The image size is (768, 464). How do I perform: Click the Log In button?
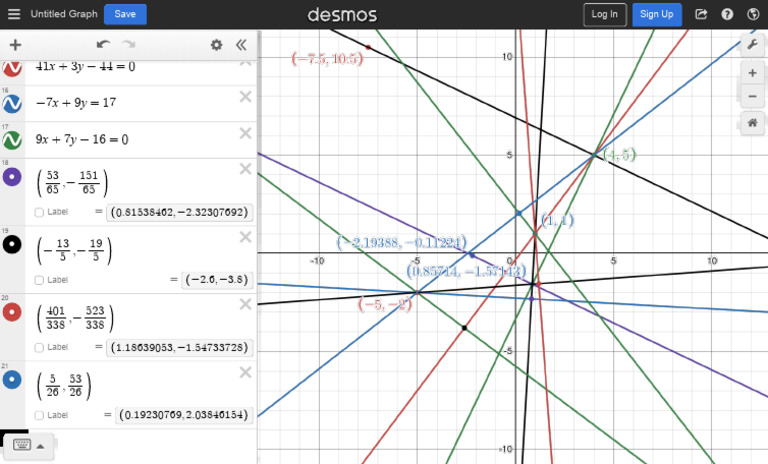[604, 14]
